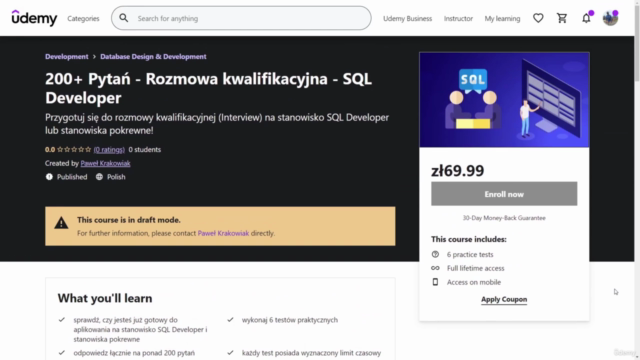Viewport: 640px width, 360px height.
Task: Open the SQL course preview image
Action: 504,100
